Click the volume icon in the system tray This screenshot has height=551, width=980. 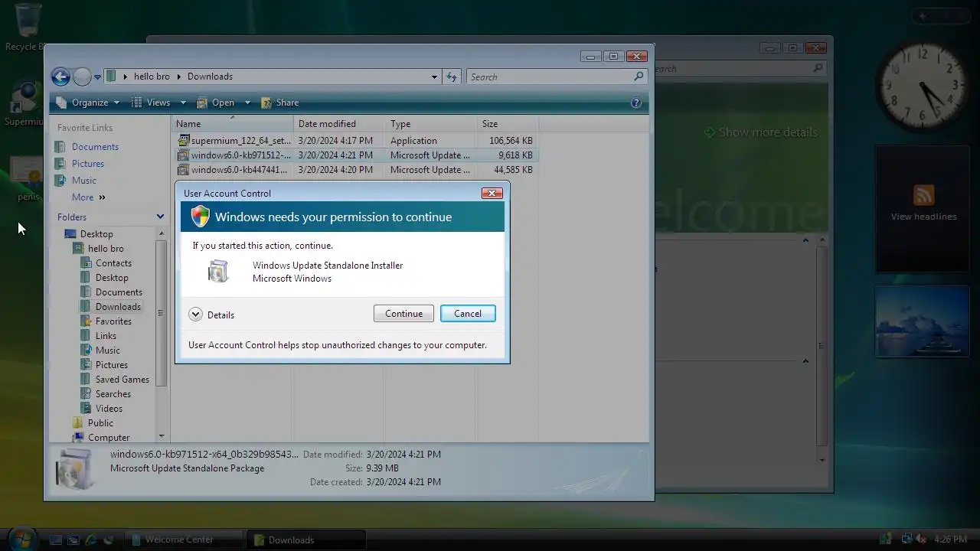pos(920,540)
